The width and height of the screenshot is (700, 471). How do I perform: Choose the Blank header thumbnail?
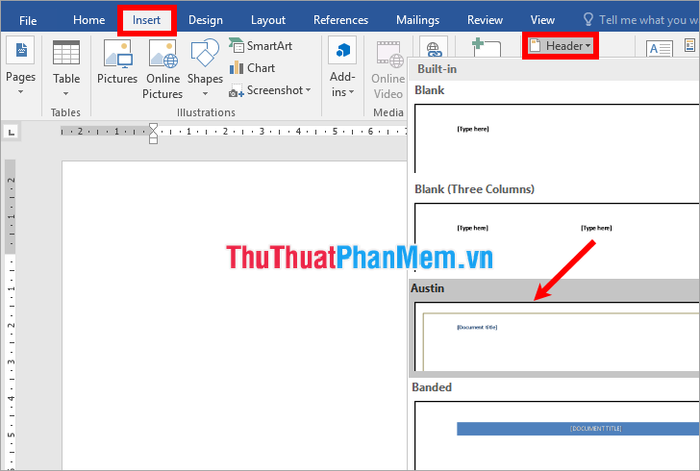point(555,138)
